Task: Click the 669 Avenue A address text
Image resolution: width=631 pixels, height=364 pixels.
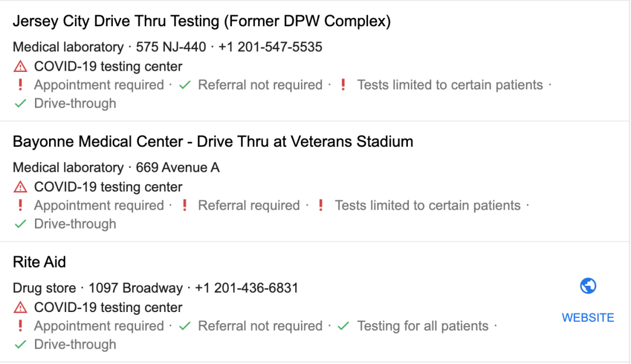Action: 178,168
